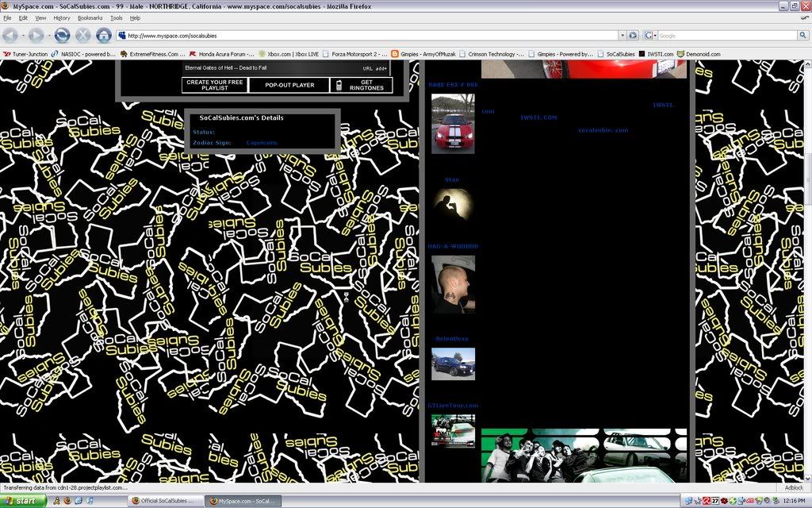
Task: Click the Forward navigation arrow
Action: [36, 35]
